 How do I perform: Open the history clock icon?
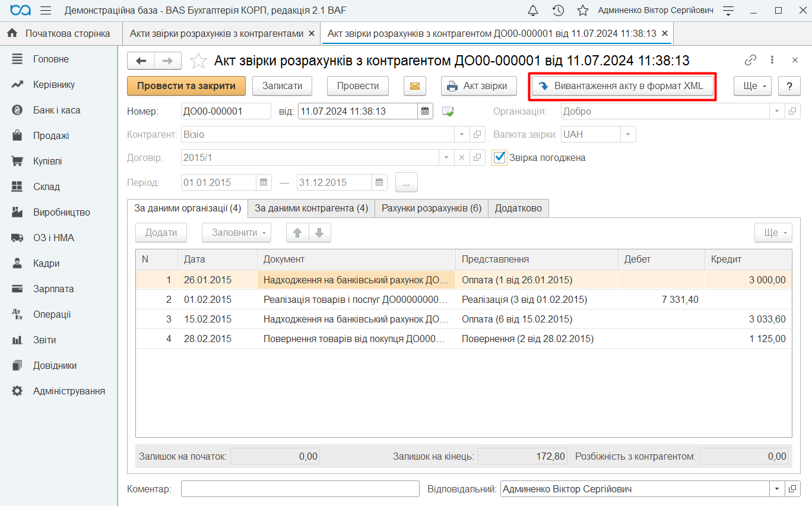558,11
